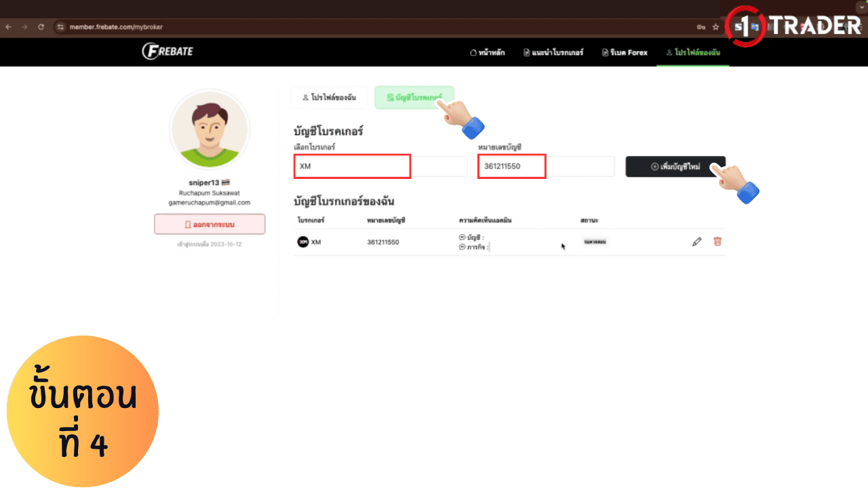Click the สถานะ column header

coord(589,221)
